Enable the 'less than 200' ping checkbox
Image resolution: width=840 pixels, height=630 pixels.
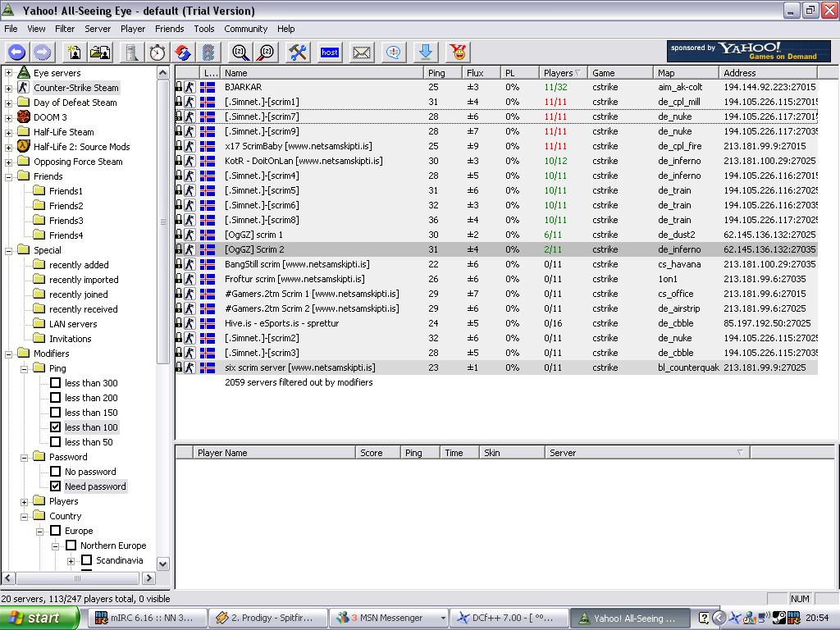point(55,398)
